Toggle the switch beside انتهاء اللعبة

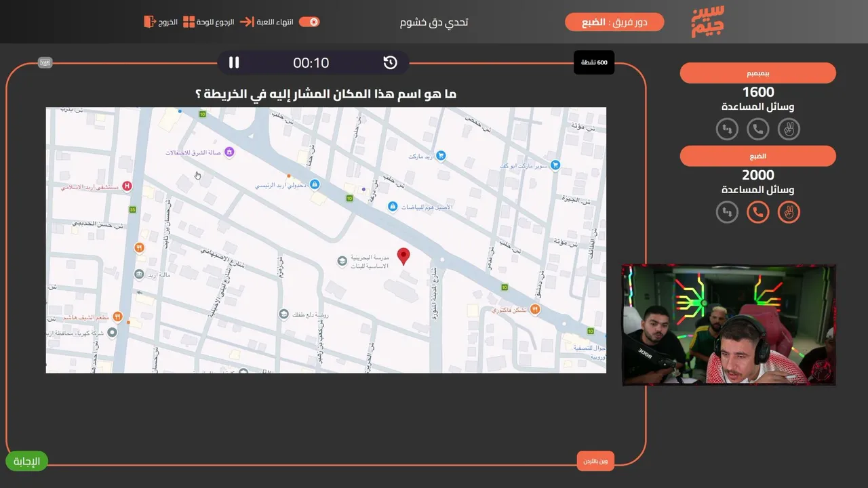click(309, 22)
